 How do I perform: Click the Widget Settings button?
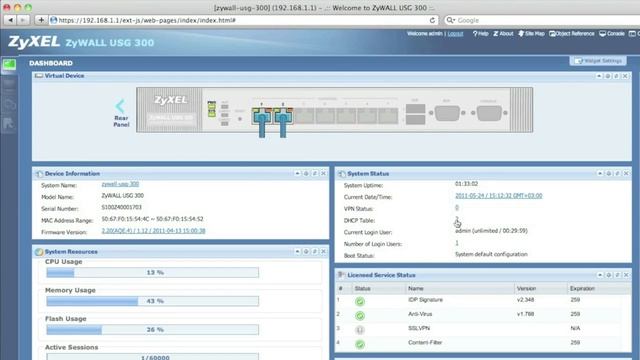(598, 61)
